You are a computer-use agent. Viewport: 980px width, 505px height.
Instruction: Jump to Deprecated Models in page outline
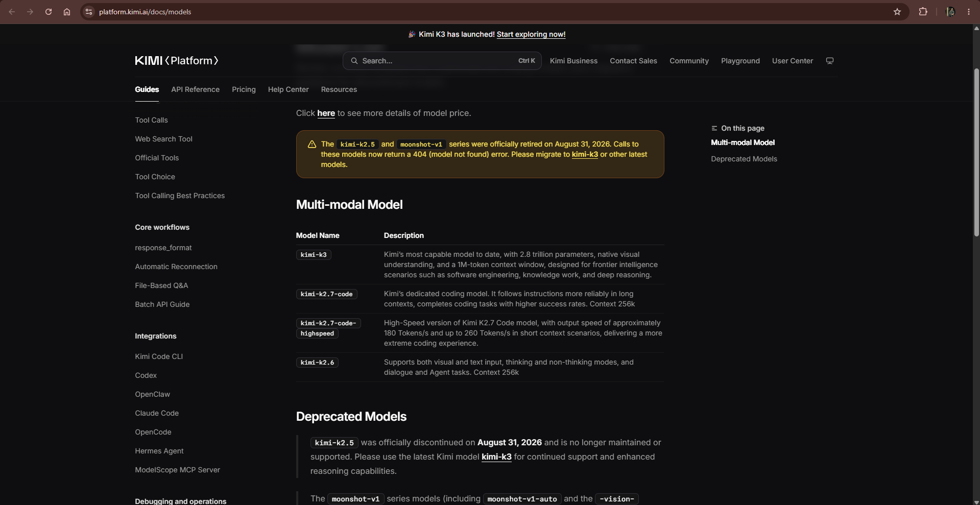(x=744, y=159)
